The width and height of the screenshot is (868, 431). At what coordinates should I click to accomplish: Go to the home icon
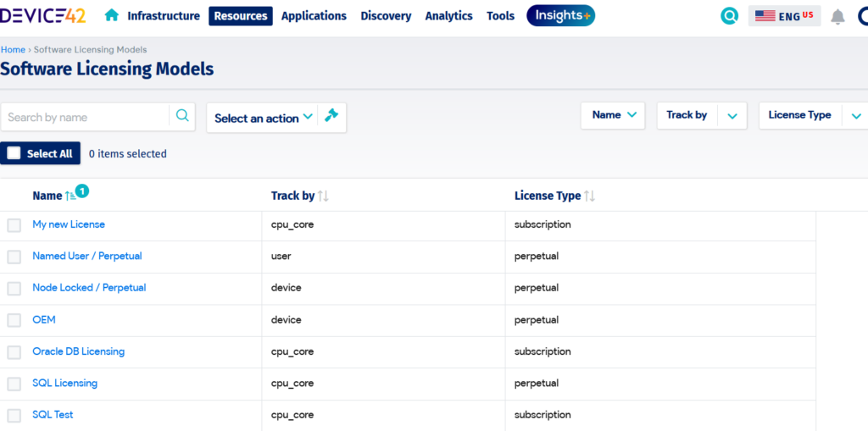(112, 15)
